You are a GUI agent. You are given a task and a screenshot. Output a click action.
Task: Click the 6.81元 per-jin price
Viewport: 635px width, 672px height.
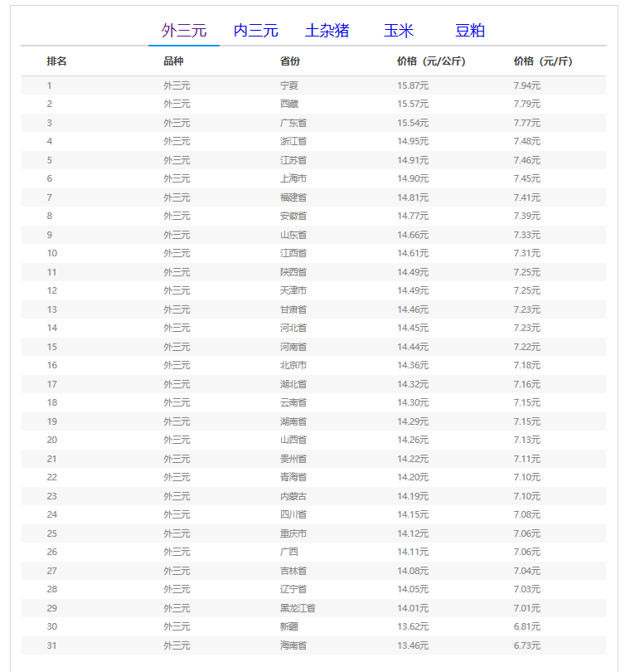point(527,626)
